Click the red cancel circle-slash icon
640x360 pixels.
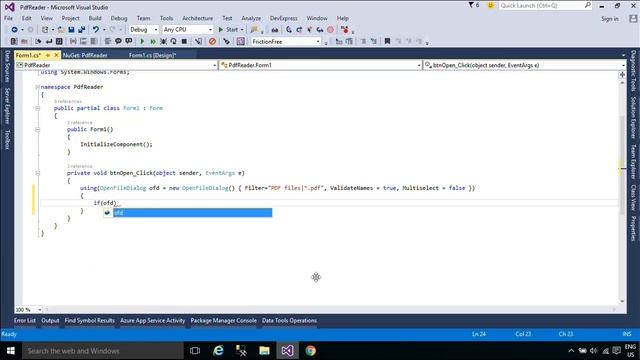point(212,41)
